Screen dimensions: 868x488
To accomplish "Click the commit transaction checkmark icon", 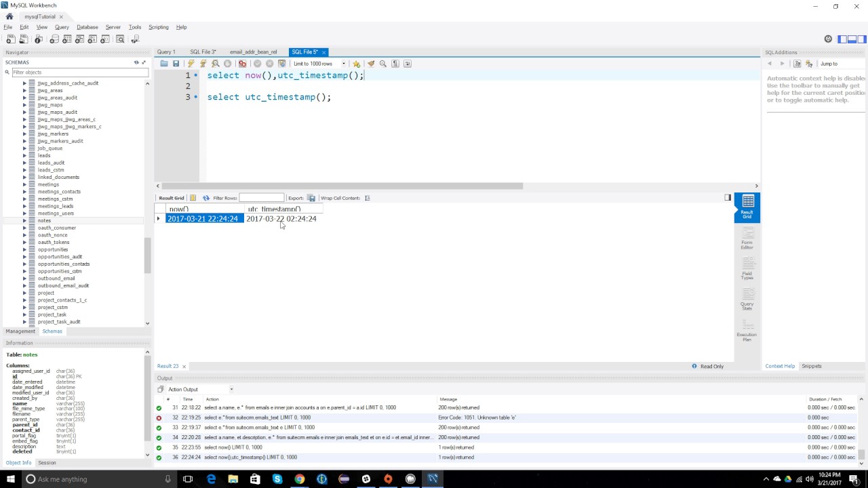I will 258,64.
